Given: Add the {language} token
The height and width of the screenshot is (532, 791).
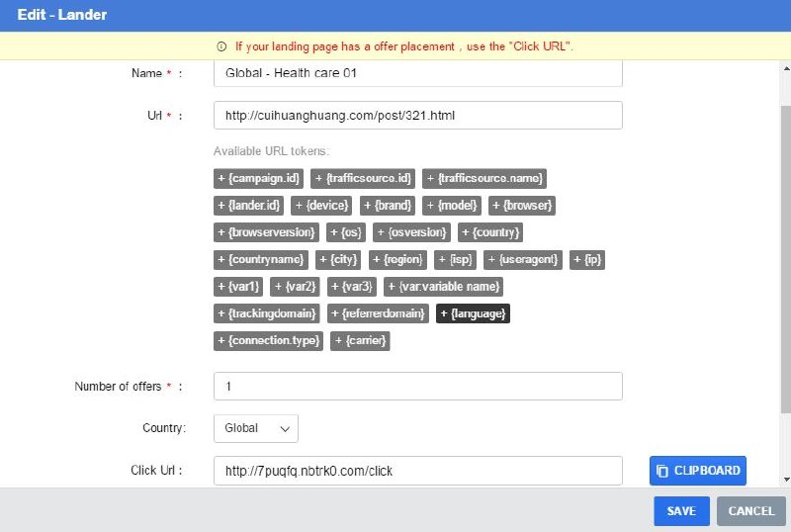Looking at the screenshot, I should coord(473,313).
